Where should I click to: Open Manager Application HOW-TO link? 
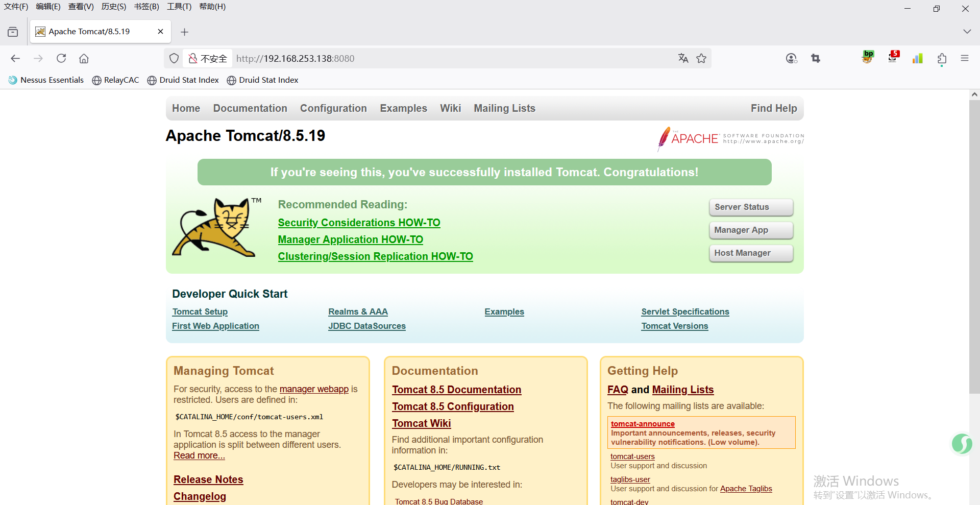[x=350, y=239]
